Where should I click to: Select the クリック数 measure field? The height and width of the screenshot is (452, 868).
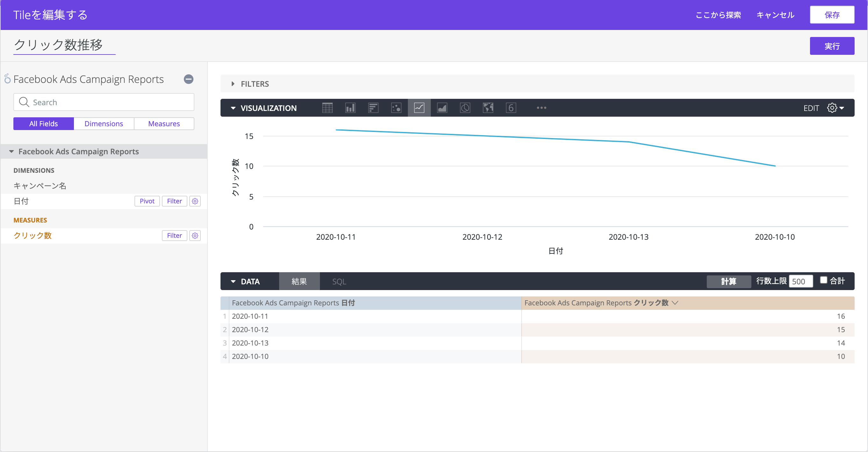click(x=33, y=236)
